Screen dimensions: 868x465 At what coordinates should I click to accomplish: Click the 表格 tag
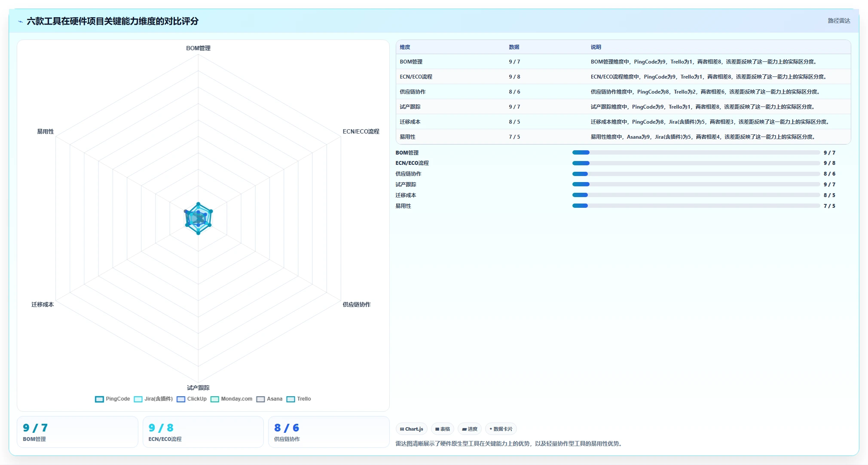tap(443, 429)
